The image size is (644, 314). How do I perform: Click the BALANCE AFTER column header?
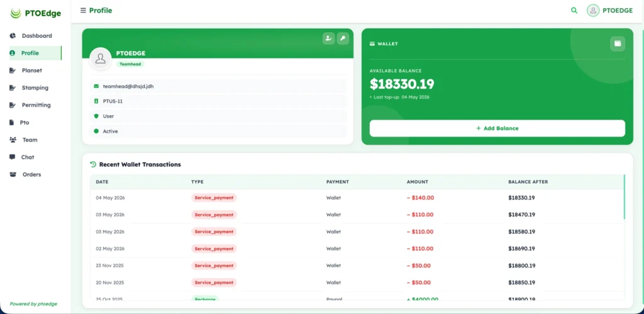pos(528,182)
